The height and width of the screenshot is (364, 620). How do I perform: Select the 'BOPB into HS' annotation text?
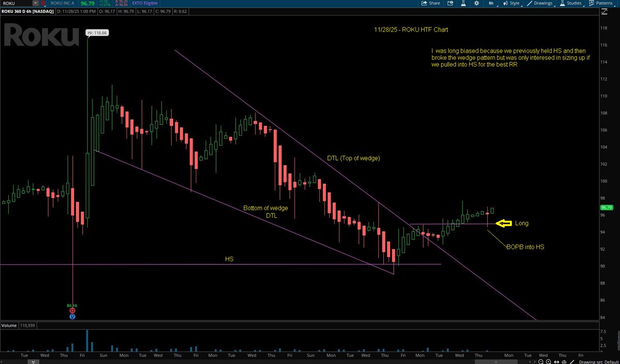[x=525, y=247]
